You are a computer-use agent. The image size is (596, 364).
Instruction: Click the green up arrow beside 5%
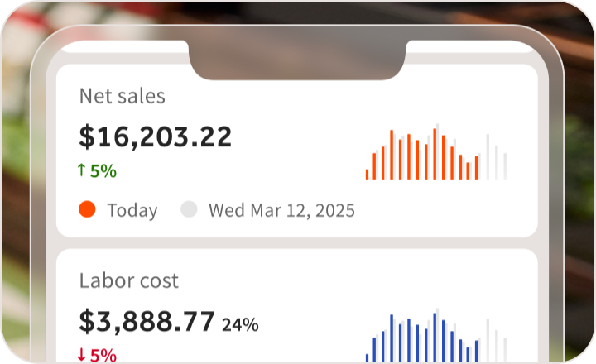(81, 170)
